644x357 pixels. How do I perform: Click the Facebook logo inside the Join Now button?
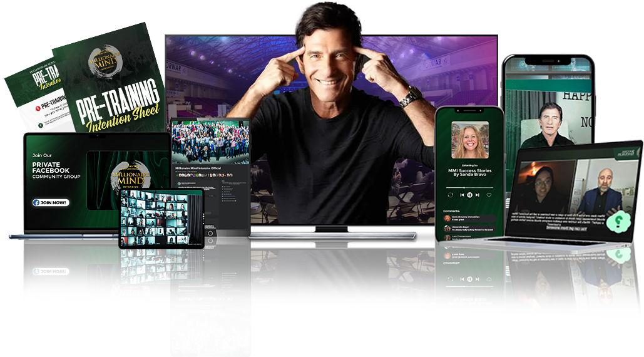pyautogui.click(x=37, y=202)
